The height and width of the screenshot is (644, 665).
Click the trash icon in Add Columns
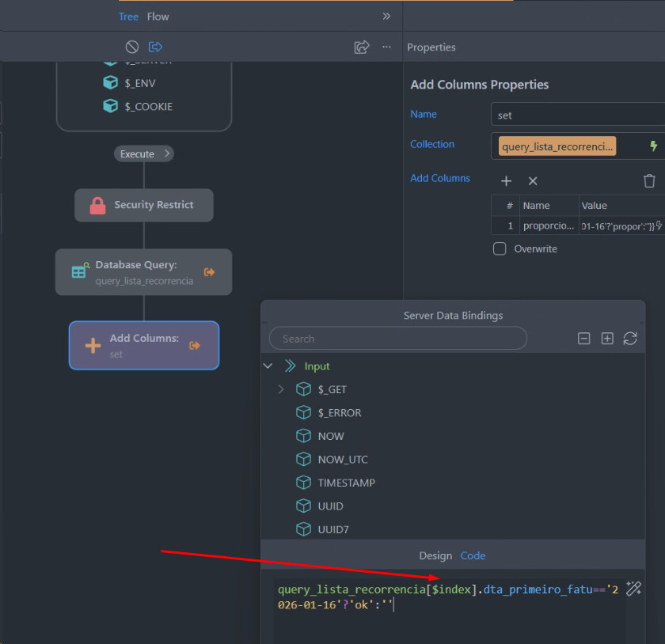(649, 181)
